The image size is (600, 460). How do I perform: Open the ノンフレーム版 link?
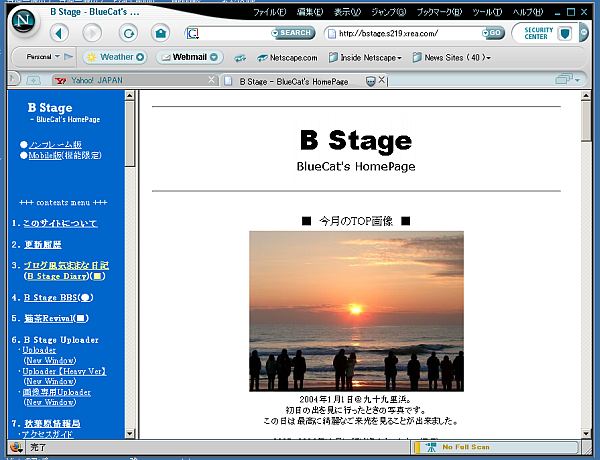[x=55, y=144]
